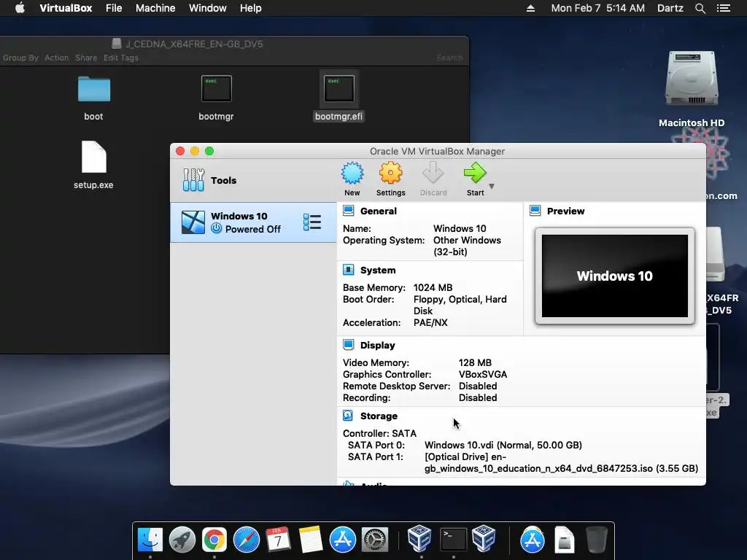Open Finder from the Dock
The height and width of the screenshot is (560, 747).
pos(150,540)
